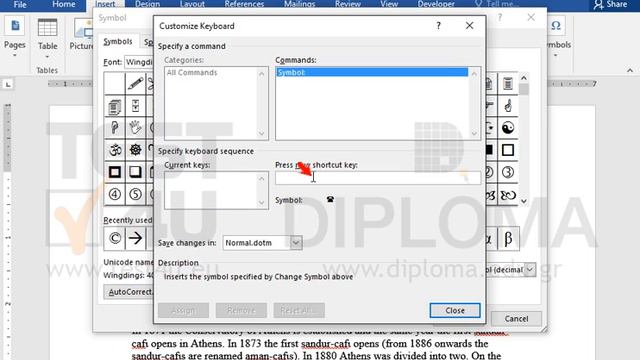
Task: Click Commands list scroll-down arrow
Action: pyautogui.click(x=474, y=133)
